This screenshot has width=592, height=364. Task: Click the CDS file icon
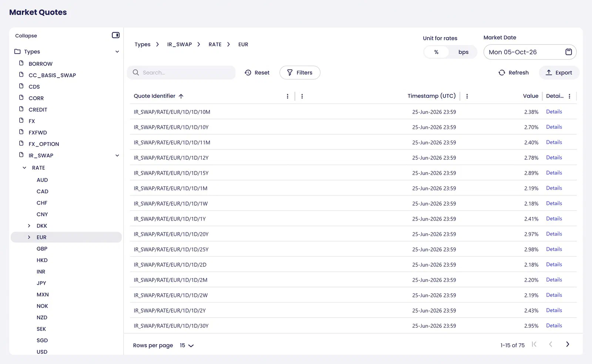pos(21,86)
